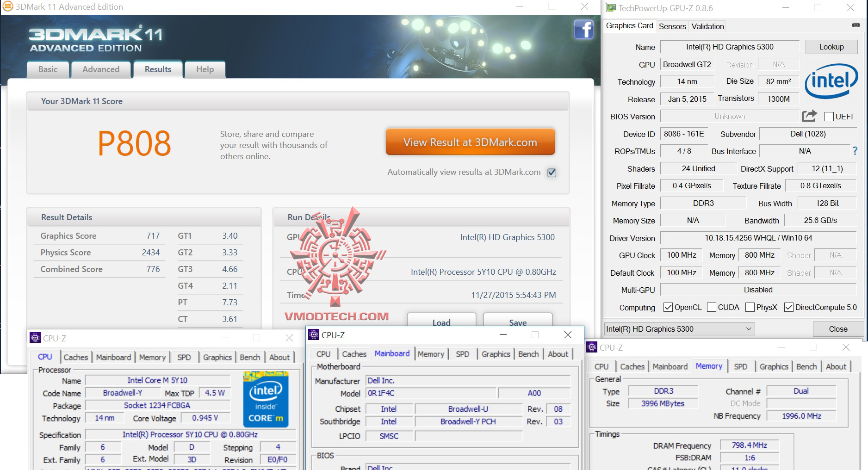Click the GT4 value 2.11
The image size is (868, 470).
pyautogui.click(x=229, y=286)
